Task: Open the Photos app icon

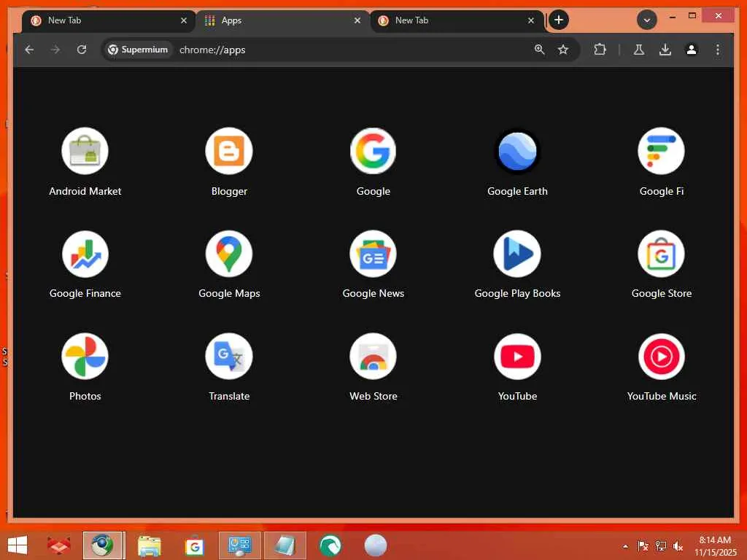Action: (x=85, y=356)
